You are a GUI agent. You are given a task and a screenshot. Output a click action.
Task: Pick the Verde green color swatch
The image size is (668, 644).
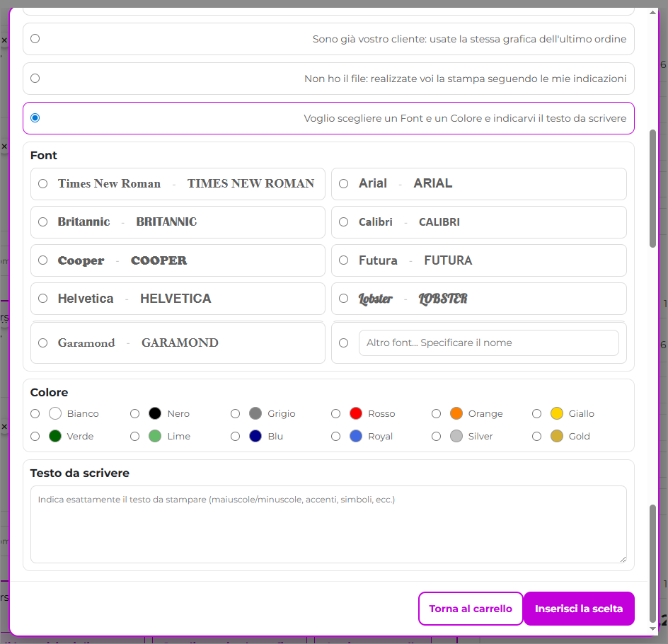(x=55, y=437)
